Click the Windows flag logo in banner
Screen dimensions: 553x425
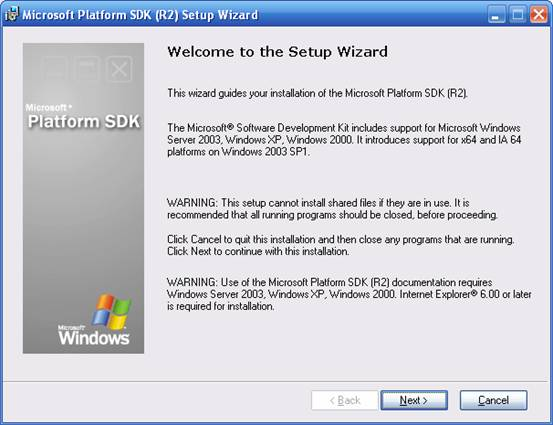[x=111, y=311]
